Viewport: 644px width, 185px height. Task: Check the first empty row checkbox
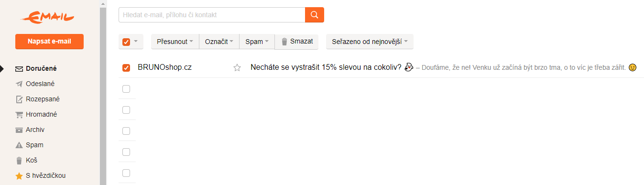tap(126, 89)
